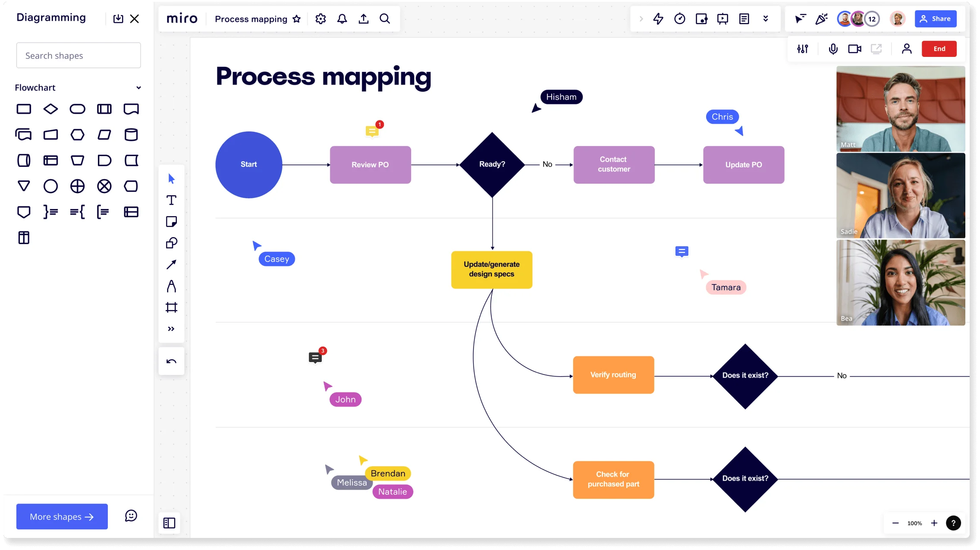Screen dimensions: 980x550
Task: Toggle microphone on/off in toolbar
Action: pos(832,48)
